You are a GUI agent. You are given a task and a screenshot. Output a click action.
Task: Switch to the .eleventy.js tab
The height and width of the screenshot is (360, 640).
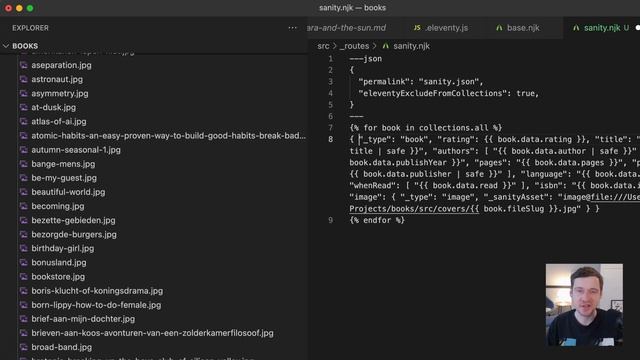pyautogui.click(x=446, y=28)
